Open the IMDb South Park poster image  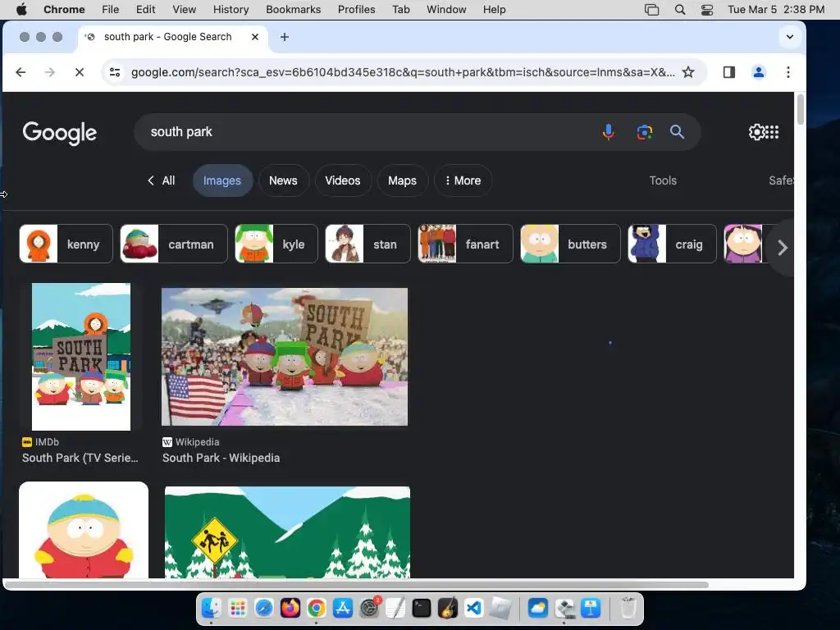[x=81, y=357]
